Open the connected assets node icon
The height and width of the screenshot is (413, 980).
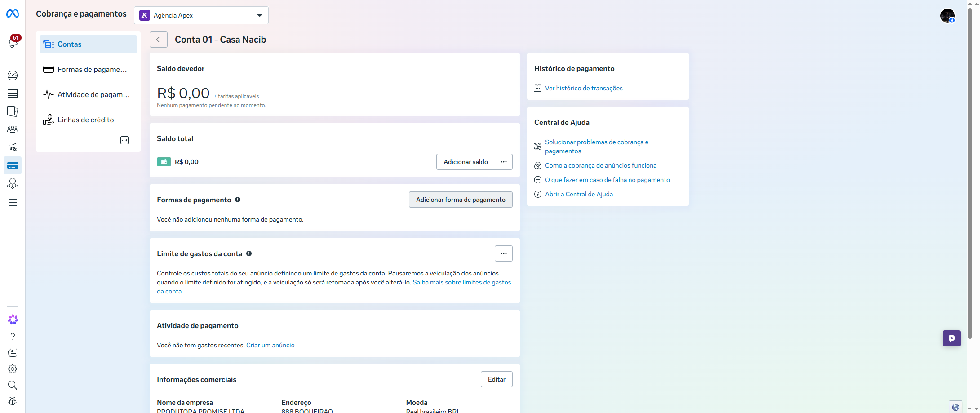pyautogui.click(x=13, y=183)
